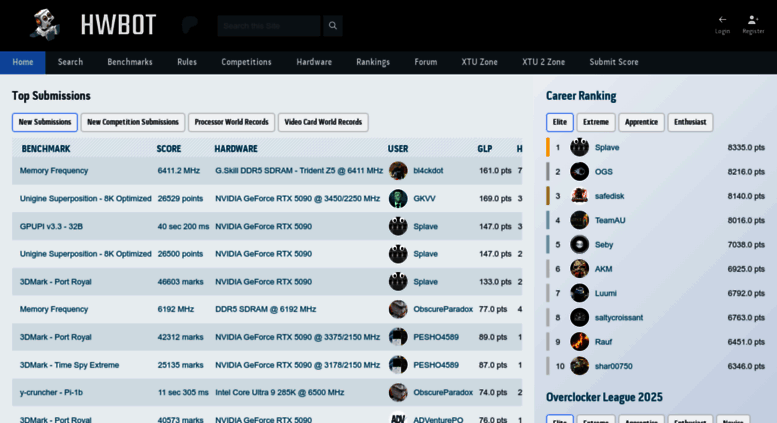Click the GLP column header
Image resolution: width=777 pixels, height=423 pixels.
click(485, 149)
